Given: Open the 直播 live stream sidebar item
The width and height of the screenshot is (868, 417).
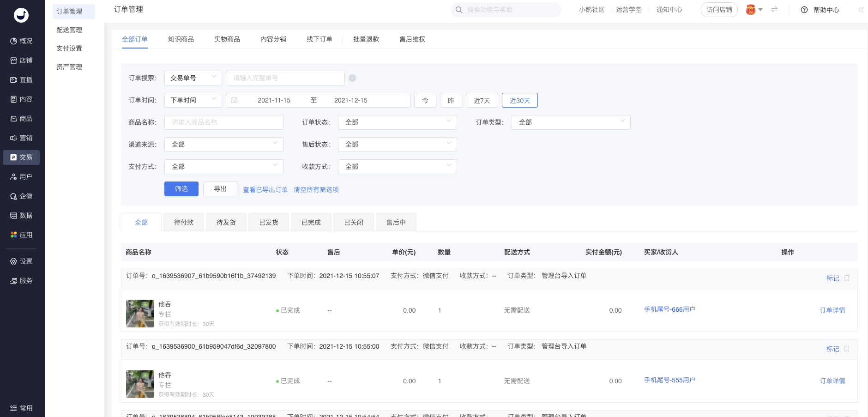Looking at the screenshot, I should click(x=21, y=80).
